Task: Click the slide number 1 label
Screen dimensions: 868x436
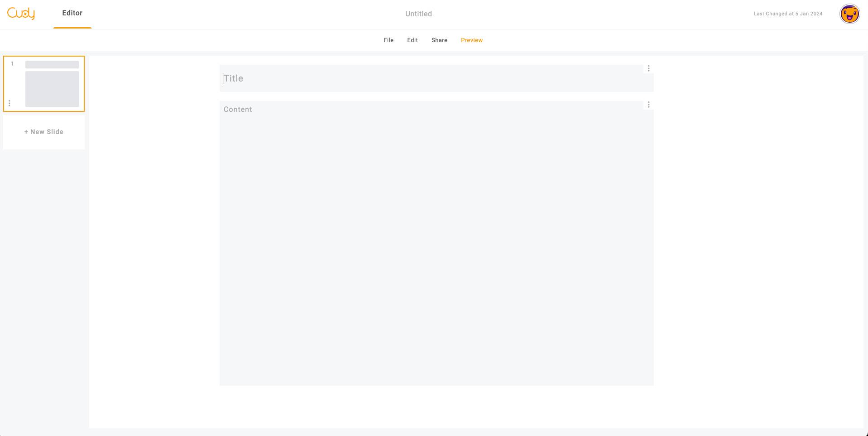Action: click(x=12, y=64)
